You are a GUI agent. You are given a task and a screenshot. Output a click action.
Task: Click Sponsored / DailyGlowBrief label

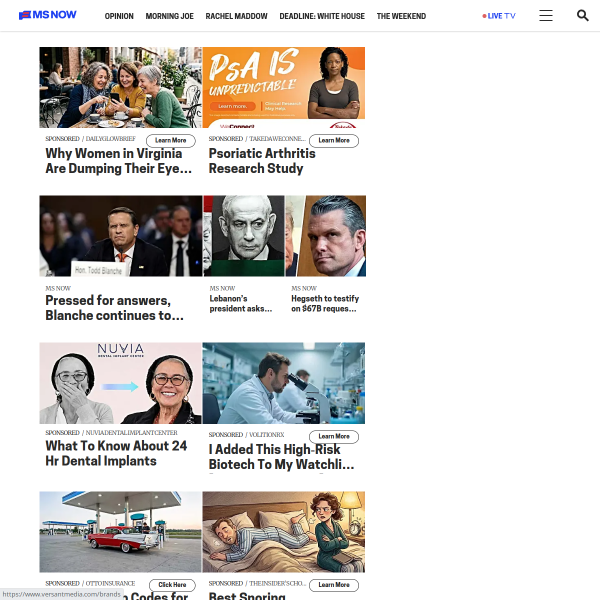click(90, 139)
